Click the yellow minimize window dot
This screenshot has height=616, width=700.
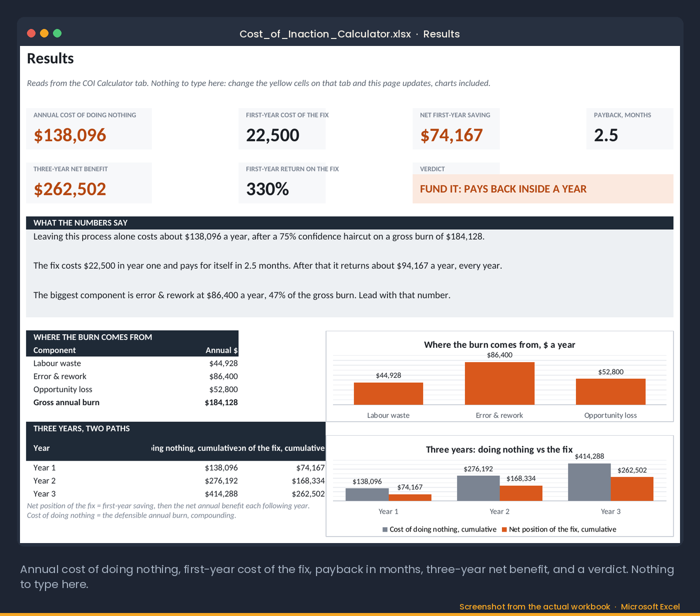point(44,33)
